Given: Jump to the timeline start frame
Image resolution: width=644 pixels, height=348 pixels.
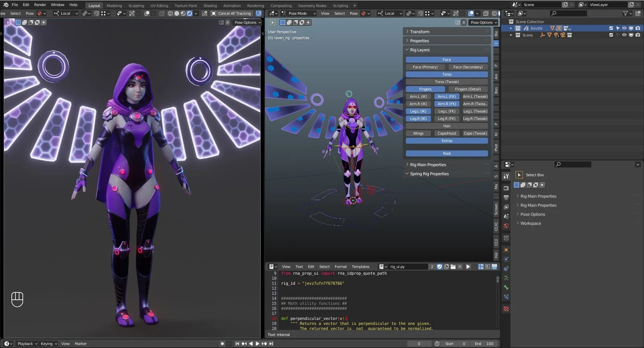Looking at the screenshot, I should coord(237,344).
